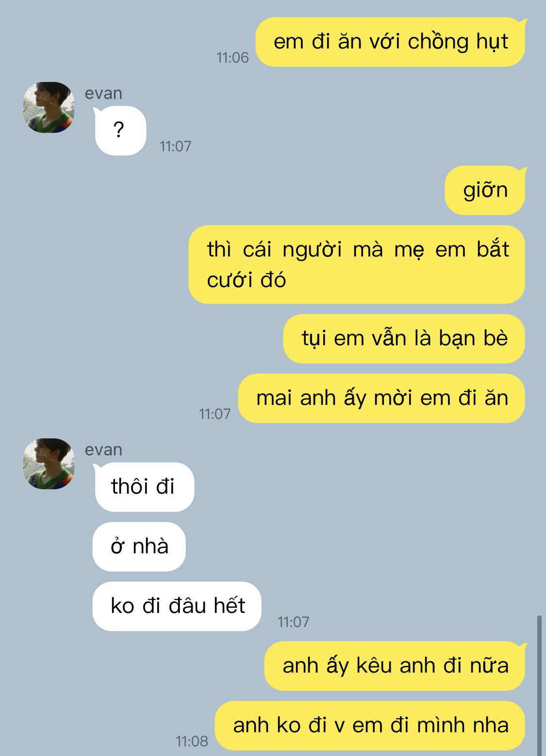This screenshot has height=756, width=546.
Task: Tap the 'tụi em vẫn là bạn bè' message
Action: pos(404,338)
